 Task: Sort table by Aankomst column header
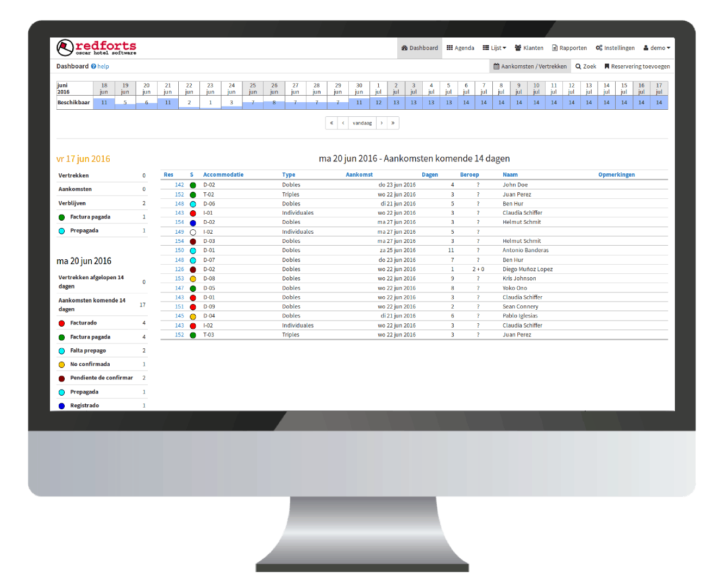[359, 175]
